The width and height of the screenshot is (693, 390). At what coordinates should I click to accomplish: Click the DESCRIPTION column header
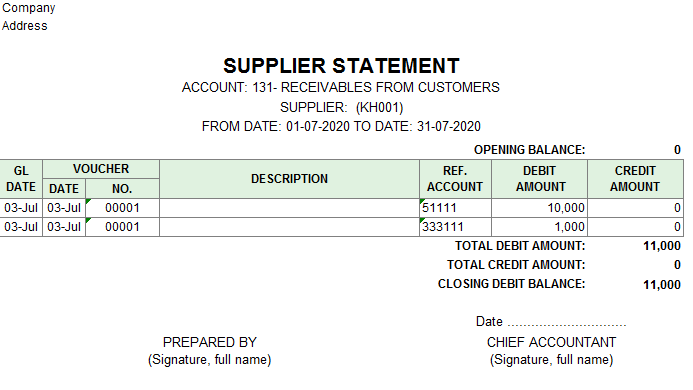[x=289, y=179]
